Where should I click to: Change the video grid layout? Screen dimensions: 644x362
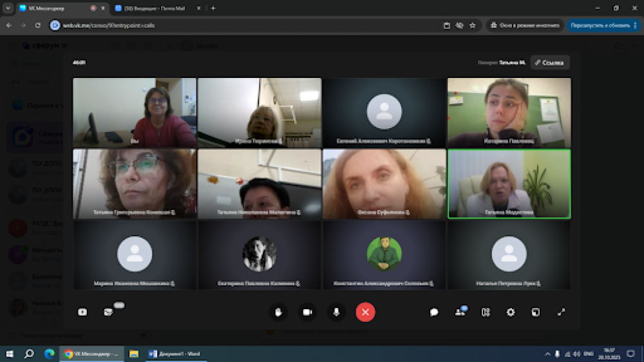(x=486, y=312)
